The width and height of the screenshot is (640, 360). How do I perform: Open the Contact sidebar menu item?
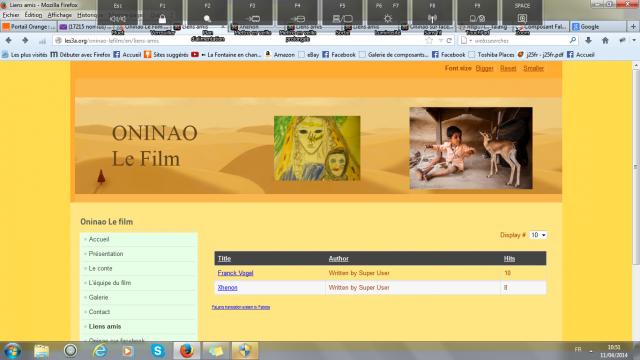[x=99, y=312]
